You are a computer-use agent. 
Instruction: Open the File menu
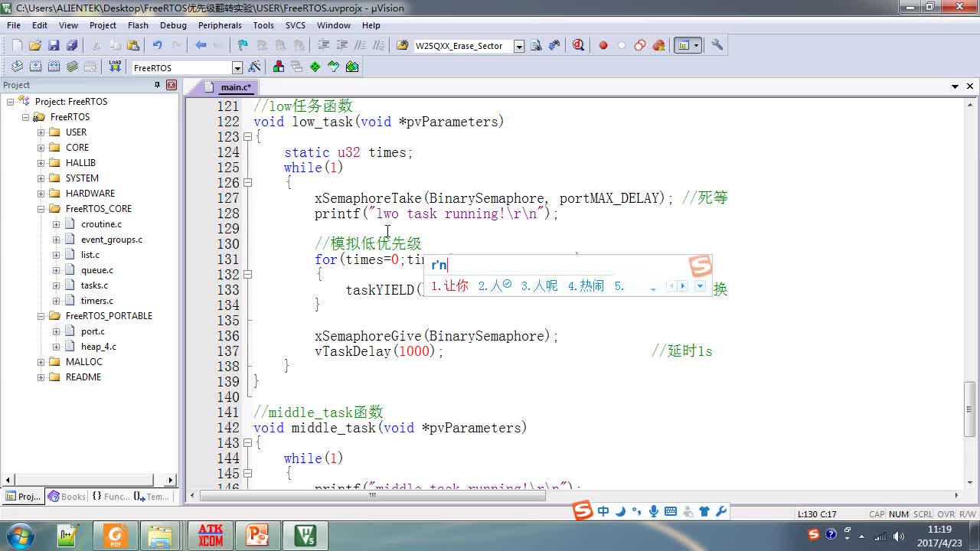(x=14, y=25)
